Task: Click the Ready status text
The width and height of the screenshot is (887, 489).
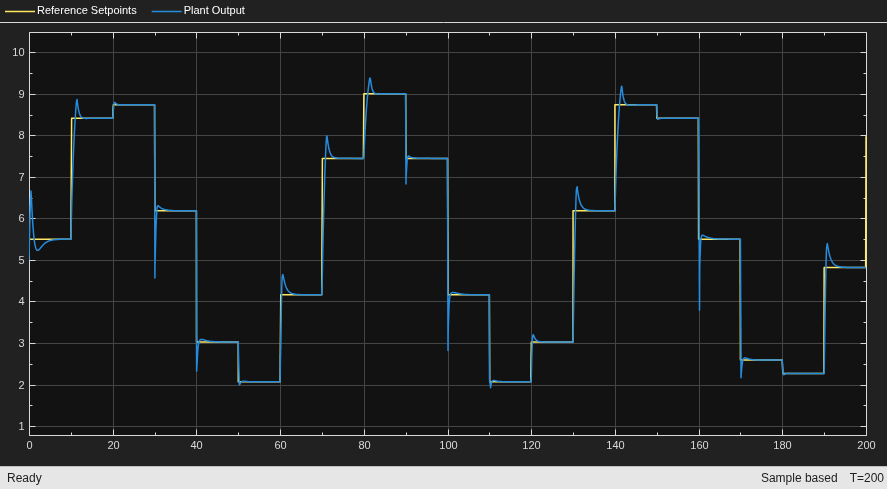Action: pos(24,478)
